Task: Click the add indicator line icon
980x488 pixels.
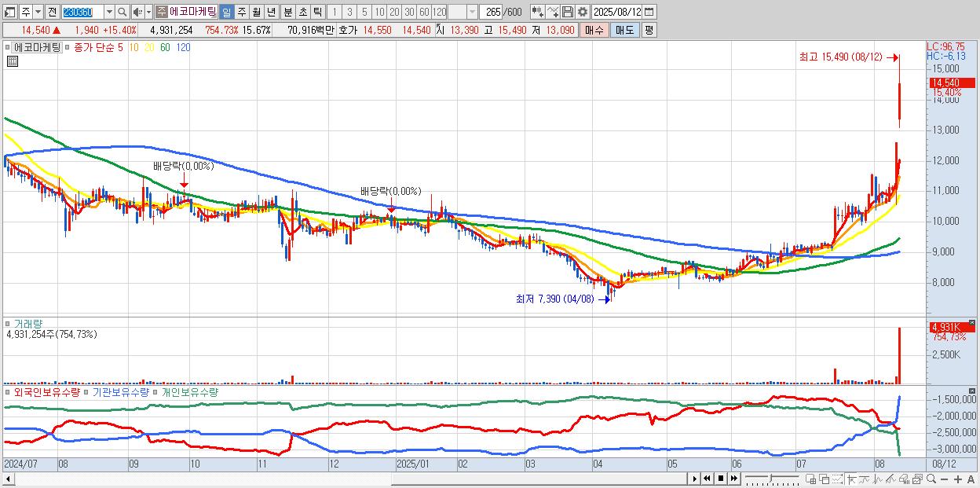Action: click(x=553, y=12)
